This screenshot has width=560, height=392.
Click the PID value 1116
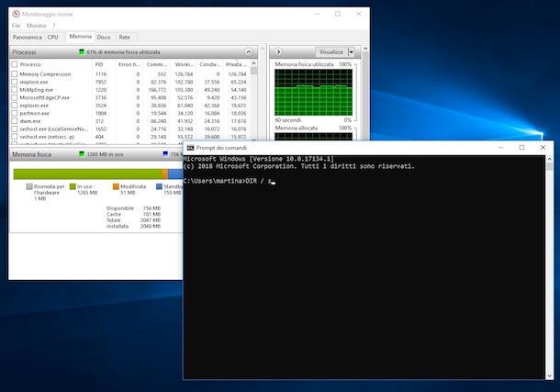pos(101,73)
